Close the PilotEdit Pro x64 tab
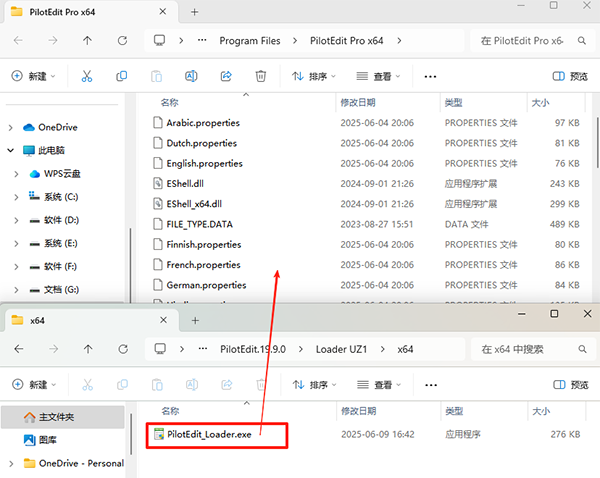Viewport: 600px width, 478px height. [x=163, y=11]
